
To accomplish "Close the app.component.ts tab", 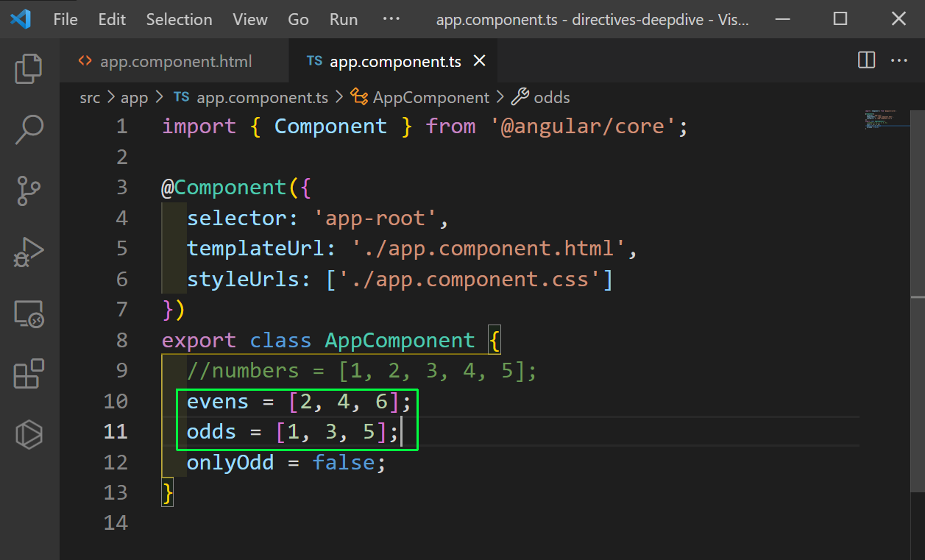I will 479,61.
